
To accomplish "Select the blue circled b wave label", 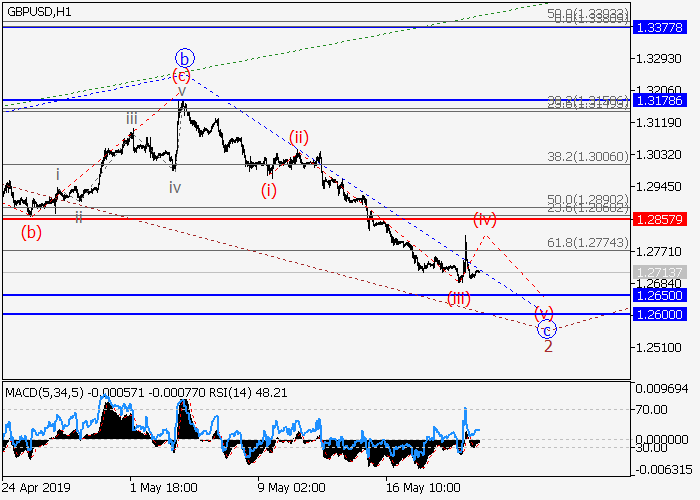I will [x=183, y=57].
